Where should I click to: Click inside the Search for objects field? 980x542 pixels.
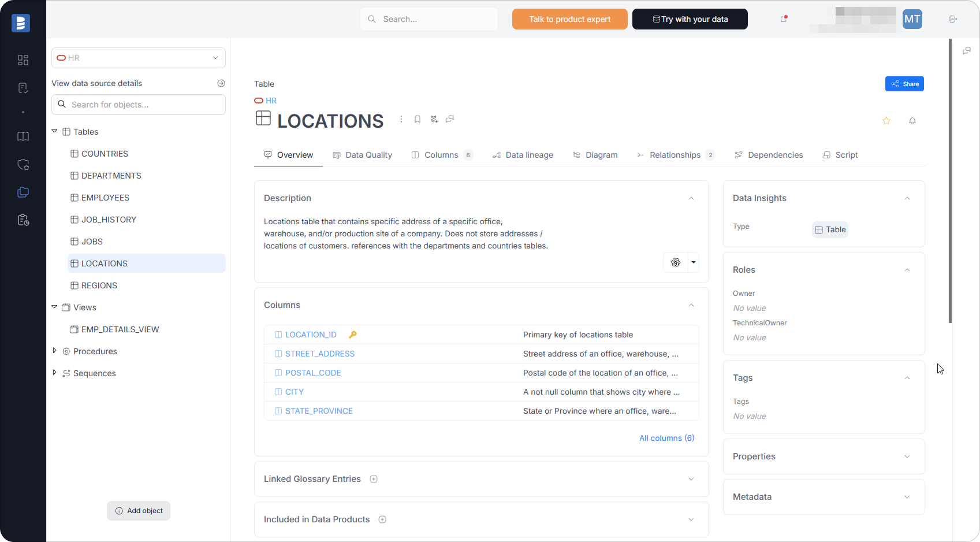pos(139,105)
